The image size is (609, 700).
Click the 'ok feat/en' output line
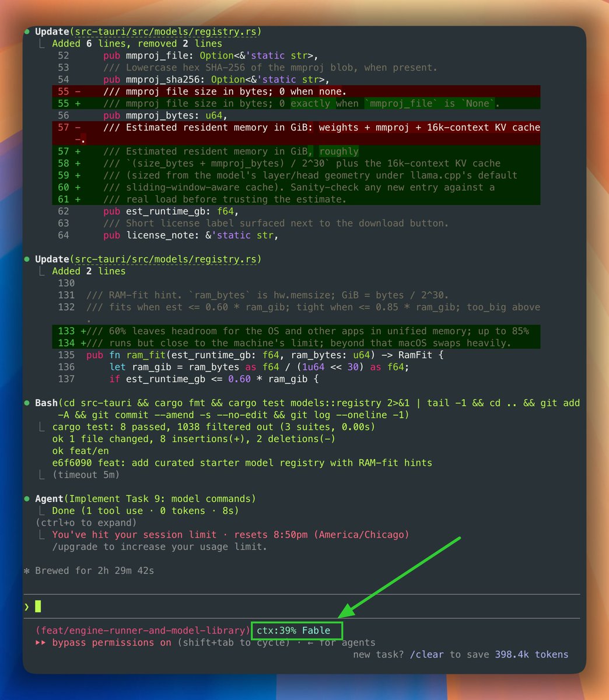point(80,451)
